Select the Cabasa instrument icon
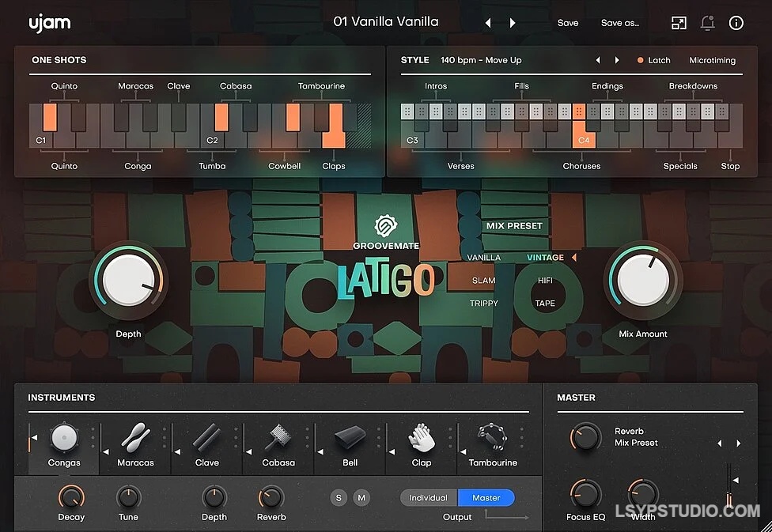 [277, 438]
